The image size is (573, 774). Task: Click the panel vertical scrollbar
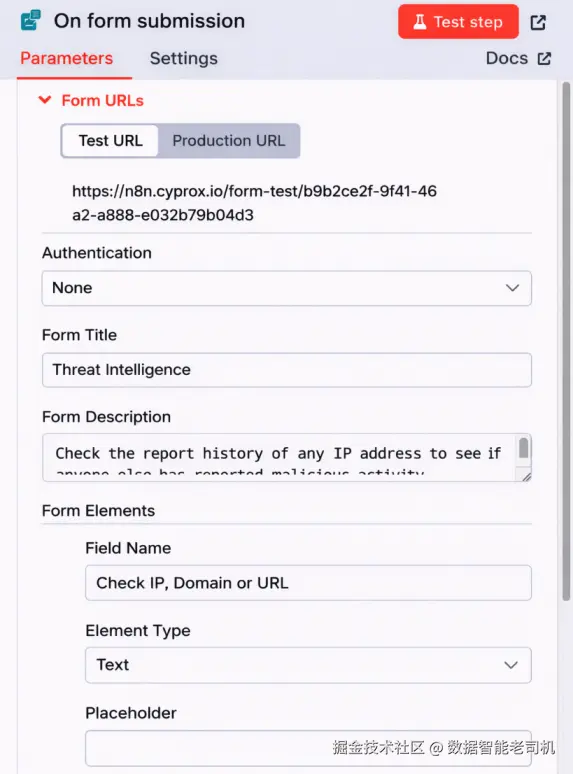pos(566,342)
